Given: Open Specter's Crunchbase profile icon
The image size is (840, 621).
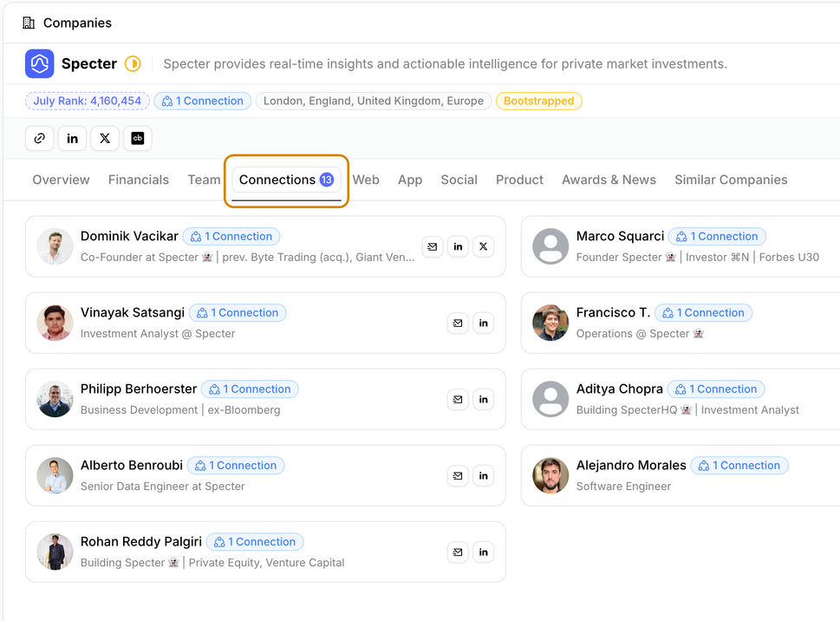Looking at the screenshot, I should pyautogui.click(x=137, y=138).
